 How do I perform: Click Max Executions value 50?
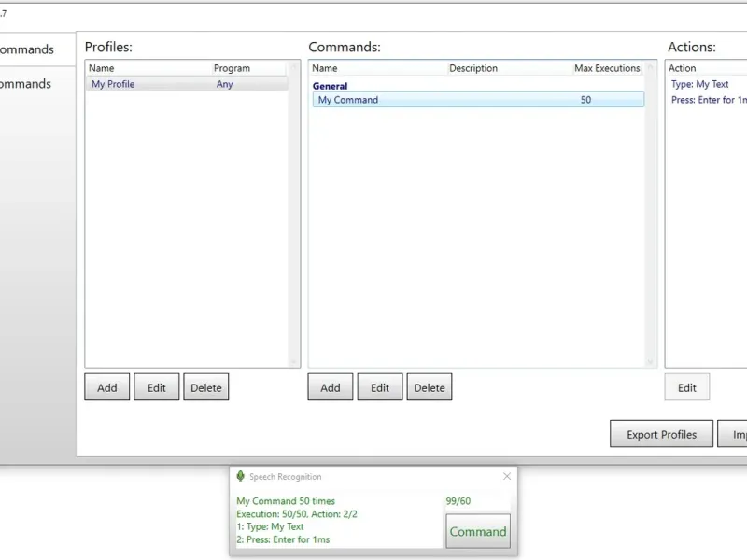(585, 100)
